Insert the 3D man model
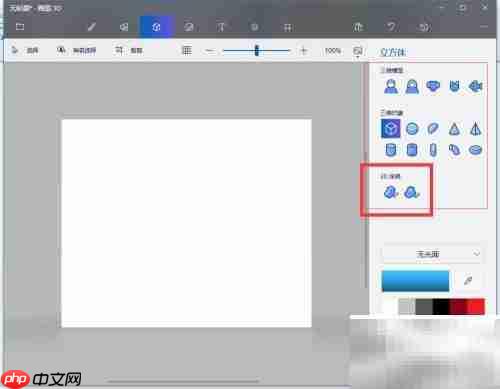Screen dimensions: 500x389 coord(391,87)
